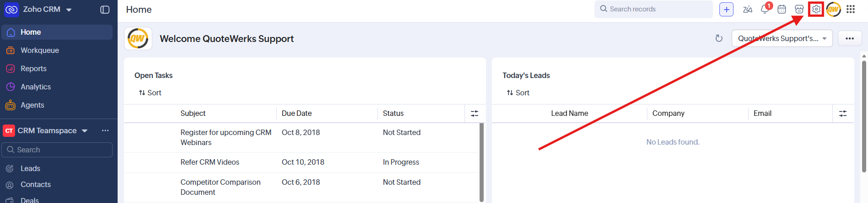Open Open Tasks column settings icon
This screenshot has width=868, height=203.
click(475, 113)
